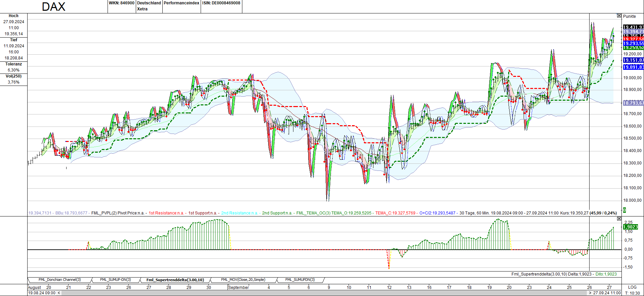Image resolution: width=644 pixels, height=296 pixels.
Task: Close the Supertrenddelta indicator sub-panel
Action: [x=619, y=219]
